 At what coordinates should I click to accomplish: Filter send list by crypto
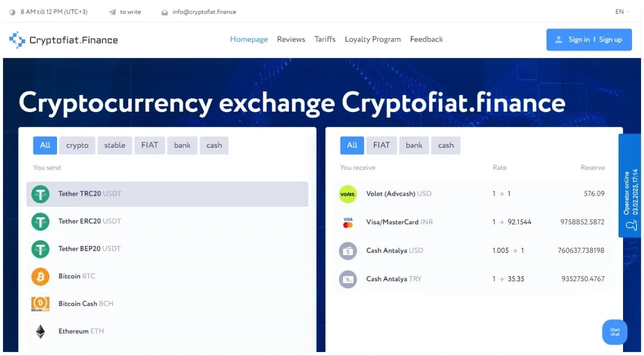(77, 145)
